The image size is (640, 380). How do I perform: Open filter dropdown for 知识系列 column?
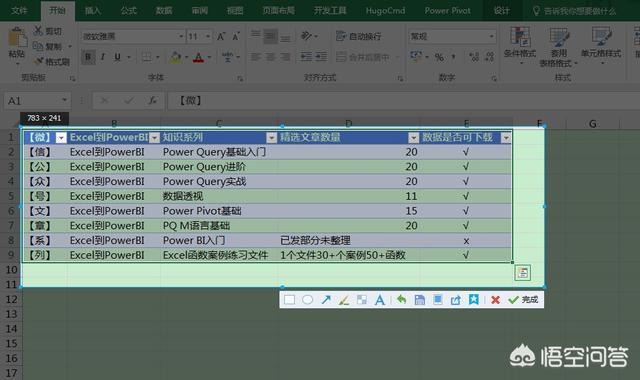tap(271, 138)
